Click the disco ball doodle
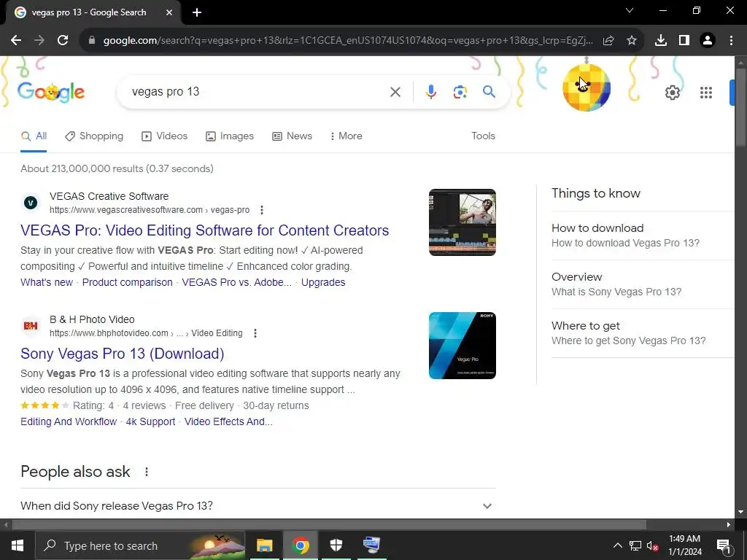The width and height of the screenshot is (747, 560). [x=587, y=87]
